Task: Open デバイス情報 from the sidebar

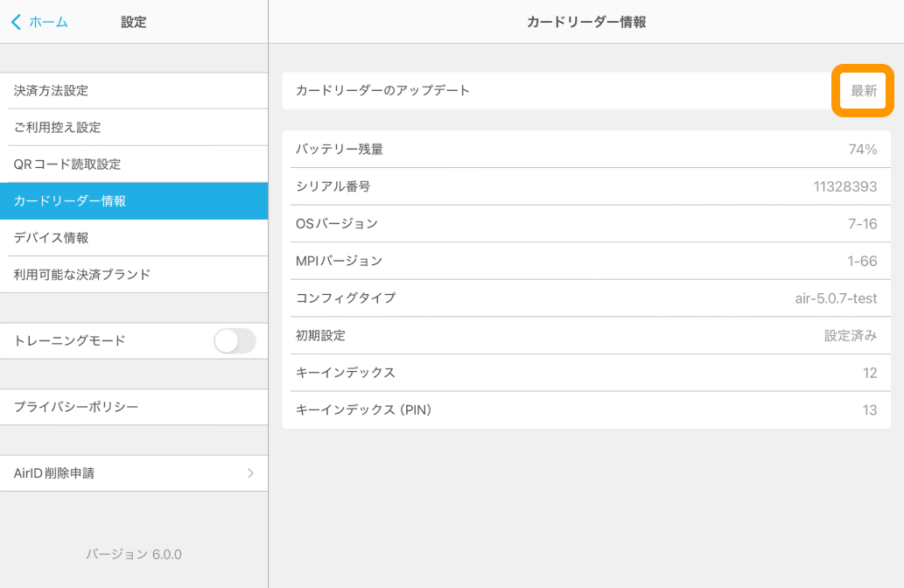Action: (x=135, y=237)
